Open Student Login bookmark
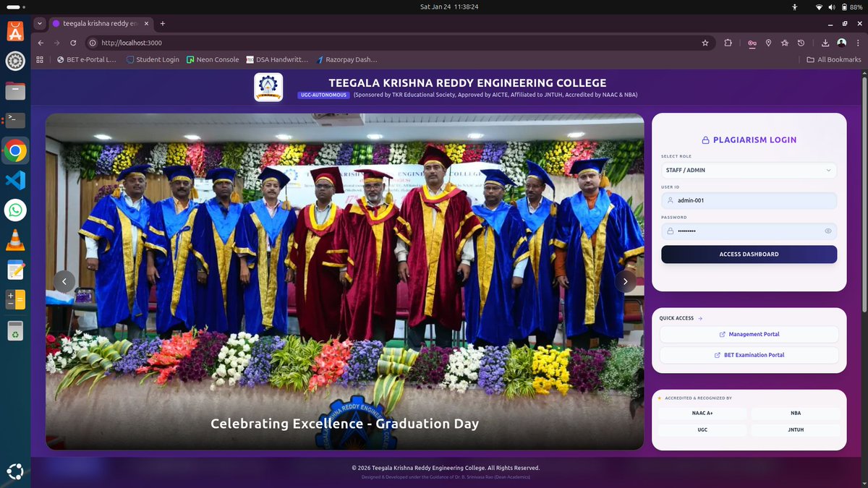Screen dimensions: 868x488 click(x=152, y=59)
